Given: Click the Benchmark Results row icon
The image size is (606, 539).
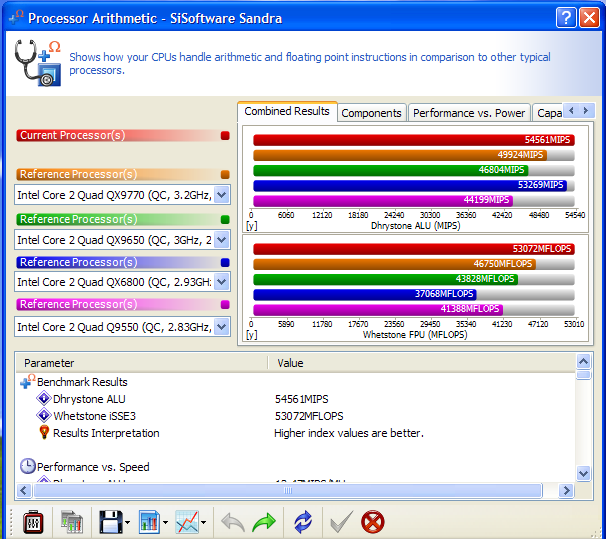Looking at the screenshot, I should pos(27,381).
